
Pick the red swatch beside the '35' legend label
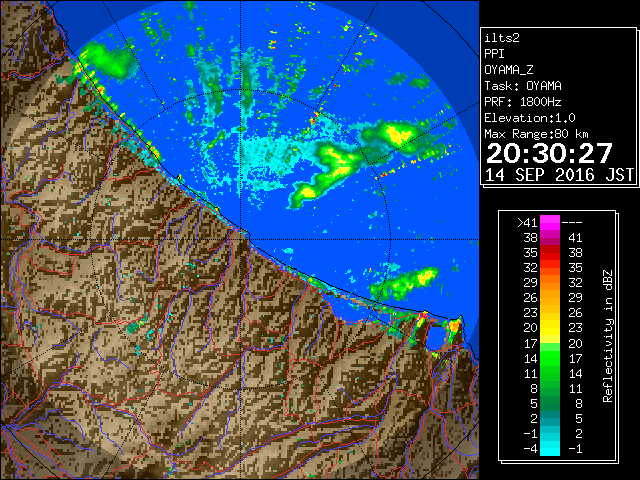(549, 253)
